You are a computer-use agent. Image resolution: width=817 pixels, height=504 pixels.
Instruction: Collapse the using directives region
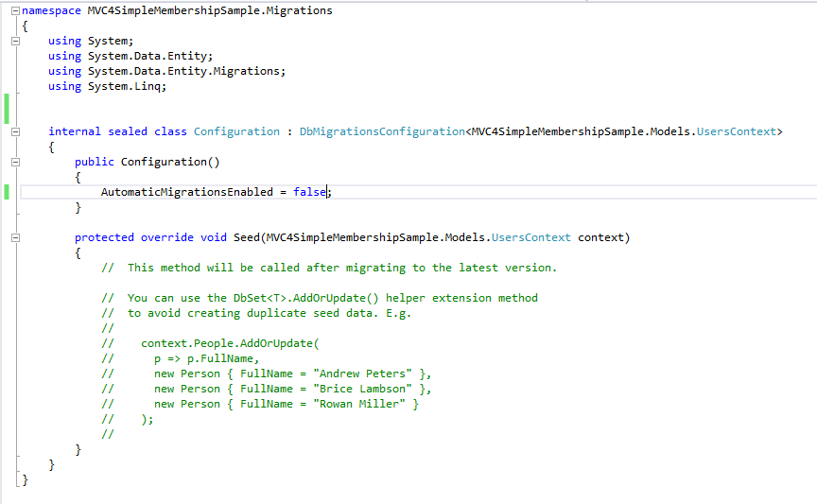click(16, 42)
